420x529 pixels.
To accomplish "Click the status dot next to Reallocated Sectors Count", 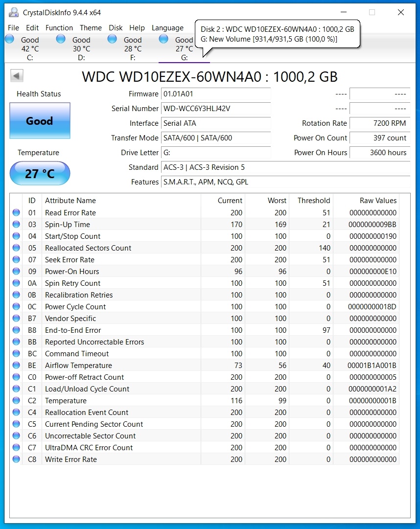I will click(x=16, y=248).
